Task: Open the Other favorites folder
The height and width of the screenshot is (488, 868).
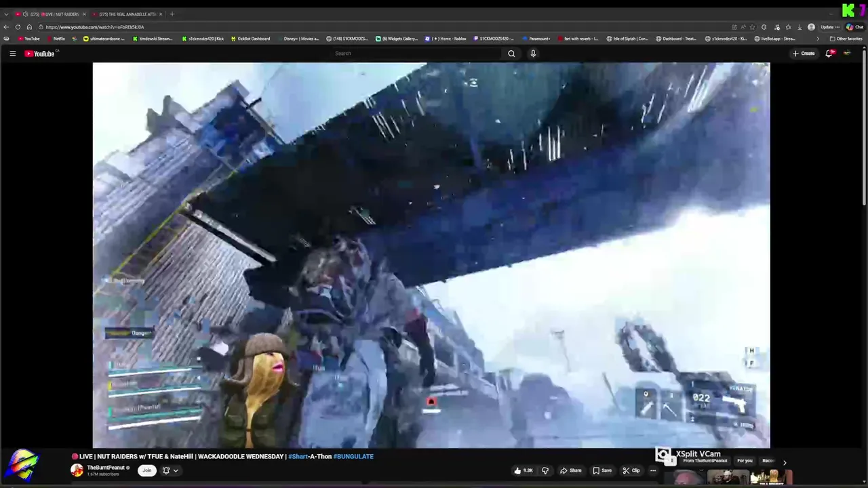Action: 846,39
